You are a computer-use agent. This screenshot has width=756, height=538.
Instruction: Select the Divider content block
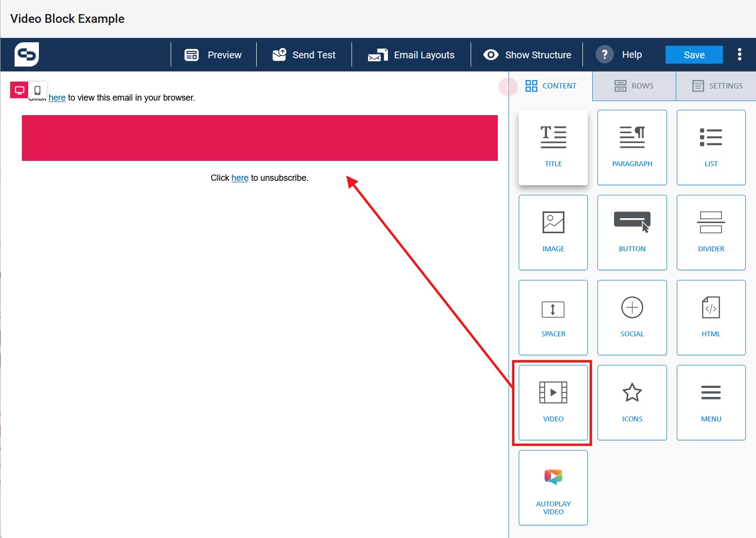pos(711,232)
